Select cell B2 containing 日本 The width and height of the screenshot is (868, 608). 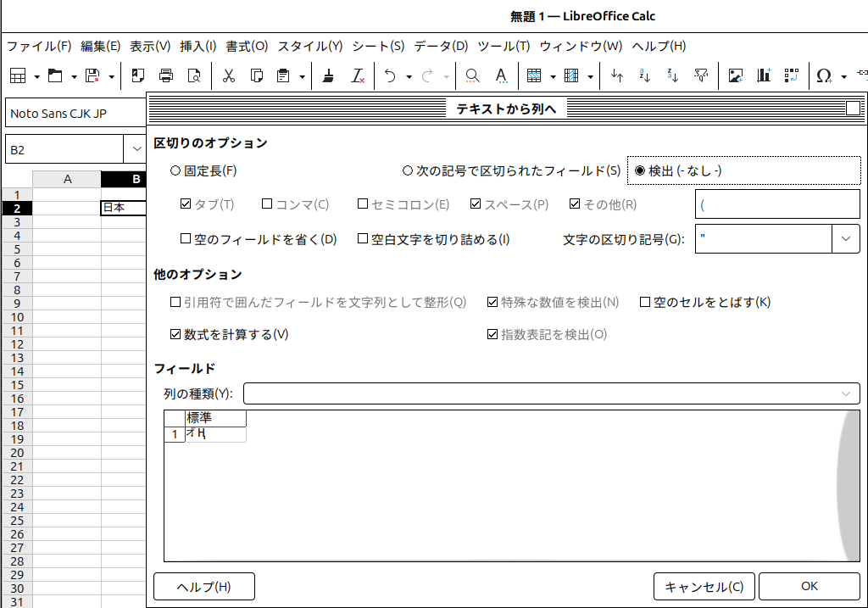pyautogui.click(x=123, y=208)
